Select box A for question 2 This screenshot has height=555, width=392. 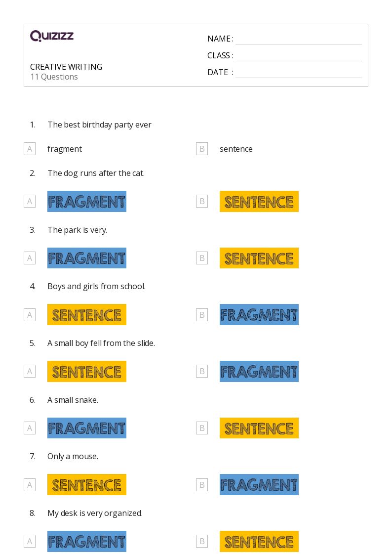click(x=30, y=202)
